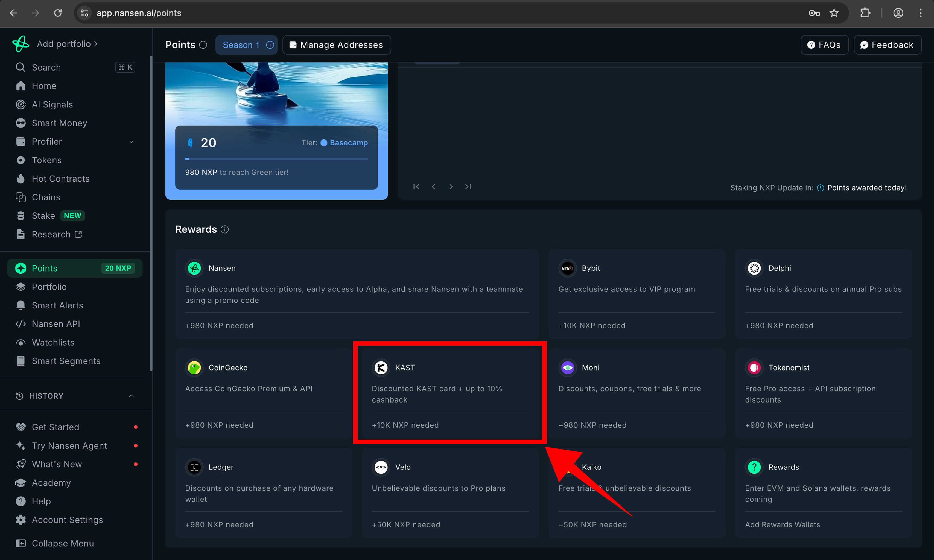Open Hot Contracts page
The width and height of the screenshot is (934, 560).
[75, 179]
